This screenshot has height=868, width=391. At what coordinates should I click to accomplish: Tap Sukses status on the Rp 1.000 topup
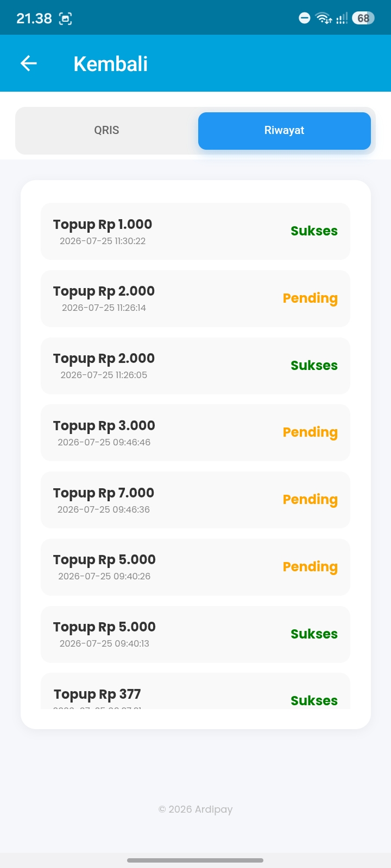tap(314, 231)
